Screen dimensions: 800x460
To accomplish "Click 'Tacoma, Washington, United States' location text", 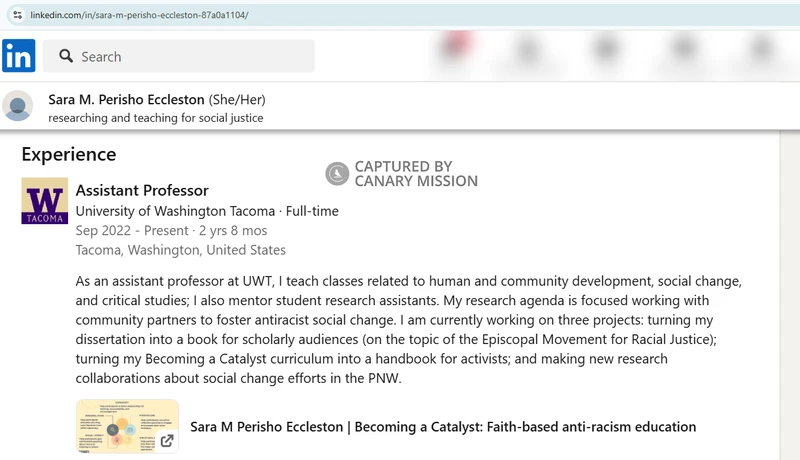I will click(181, 250).
